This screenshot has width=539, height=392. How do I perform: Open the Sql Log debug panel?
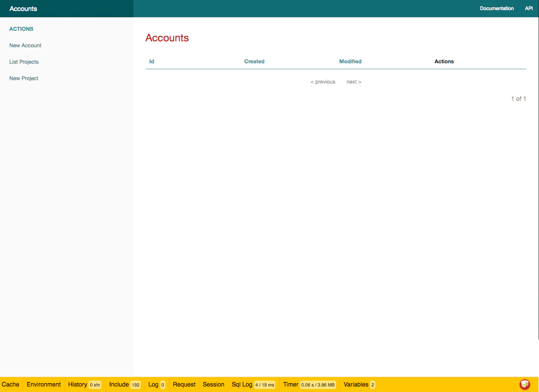click(253, 384)
